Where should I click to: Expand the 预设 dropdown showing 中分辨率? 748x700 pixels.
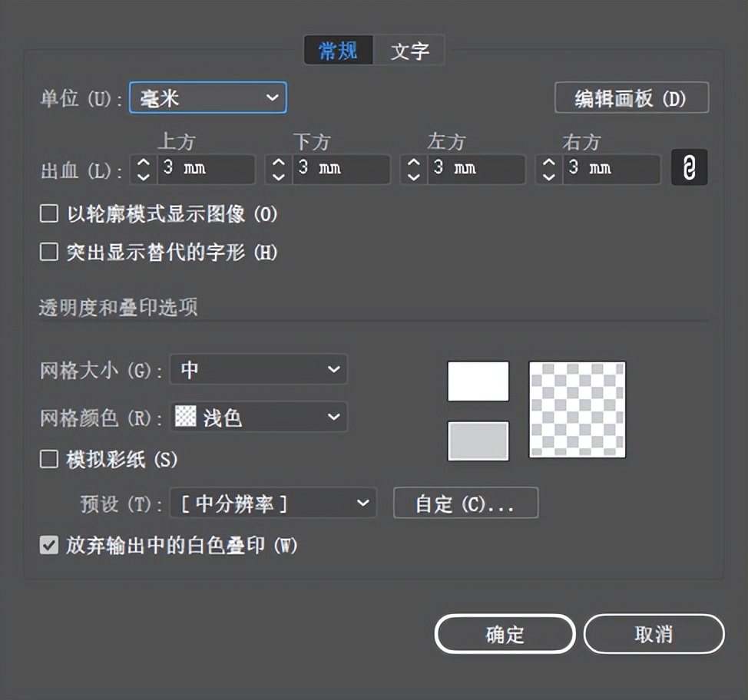pos(273,504)
